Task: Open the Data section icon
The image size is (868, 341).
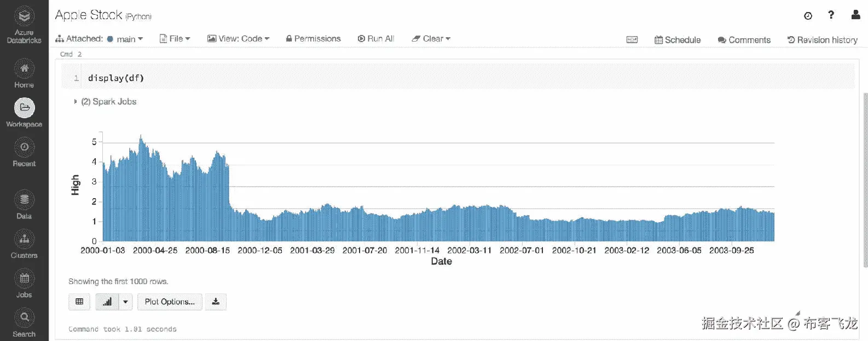Action: click(x=24, y=200)
